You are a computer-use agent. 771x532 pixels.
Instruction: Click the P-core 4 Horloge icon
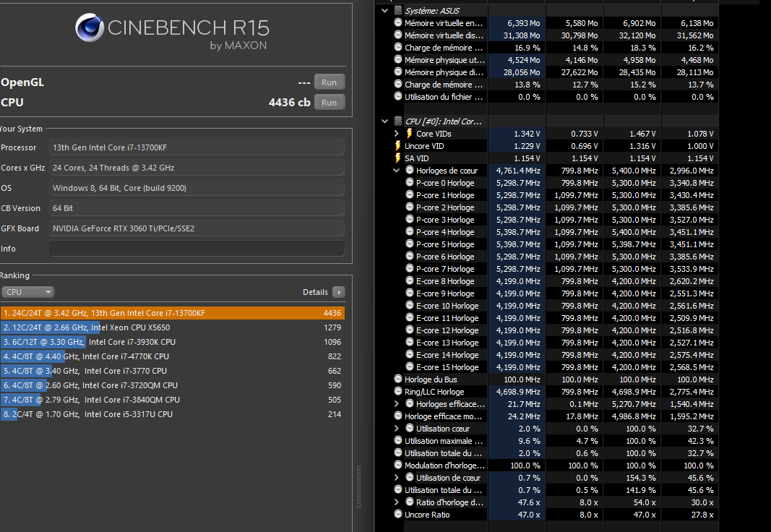(x=410, y=231)
